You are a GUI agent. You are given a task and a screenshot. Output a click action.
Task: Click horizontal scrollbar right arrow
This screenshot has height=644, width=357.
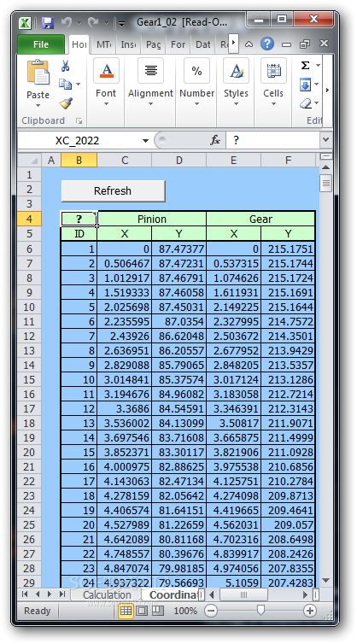tap(305, 594)
